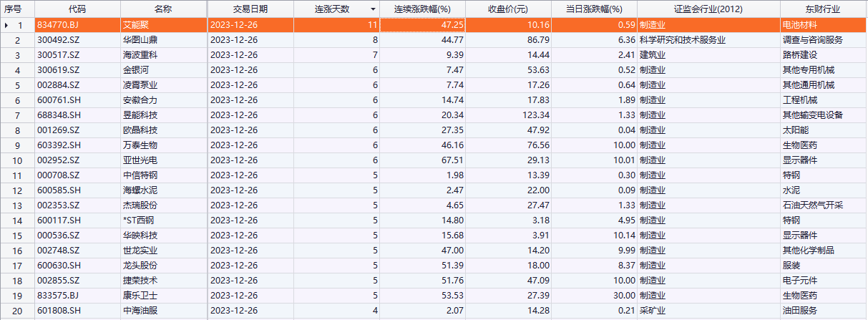868x320 pixels.
Task: Click the 交易日期 column header
Action: 250,9
